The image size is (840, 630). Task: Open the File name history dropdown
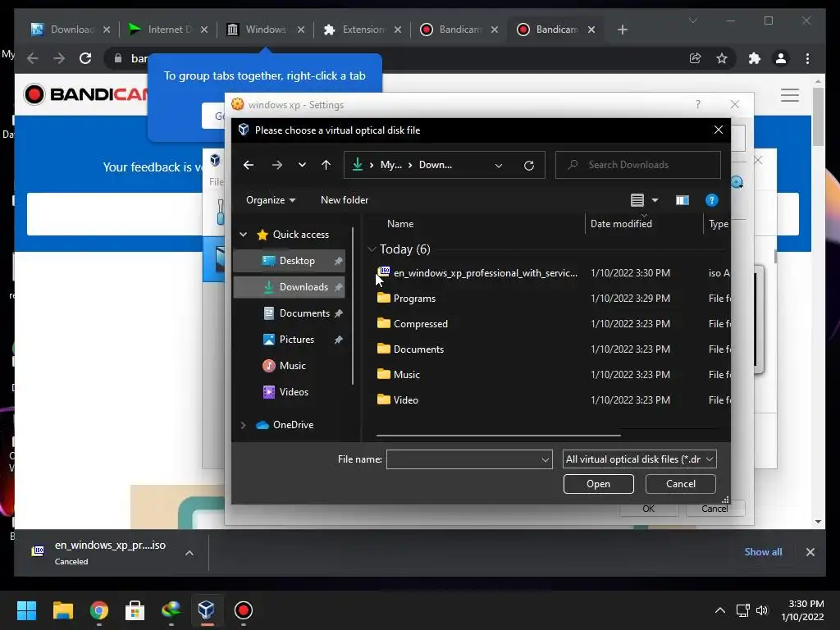pos(546,459)
